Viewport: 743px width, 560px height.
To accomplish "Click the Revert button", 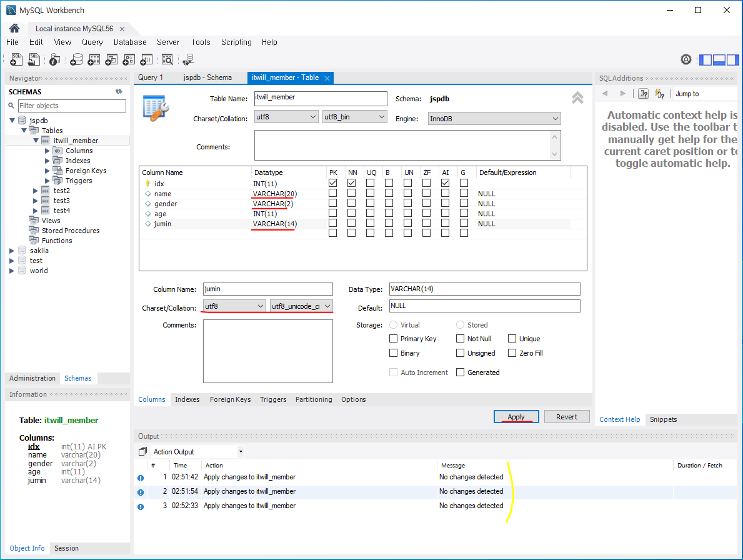I will click(x=567, y=416).
